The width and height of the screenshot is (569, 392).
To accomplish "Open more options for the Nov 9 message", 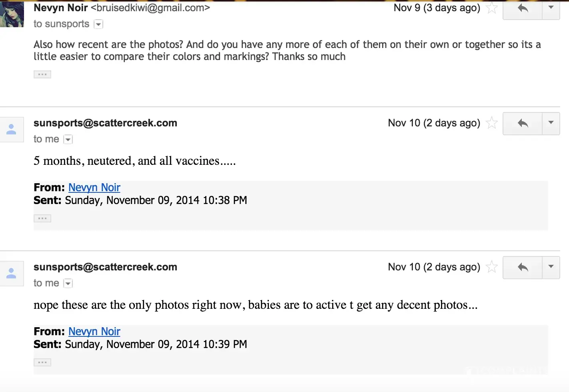I will [x=551, y=8].
